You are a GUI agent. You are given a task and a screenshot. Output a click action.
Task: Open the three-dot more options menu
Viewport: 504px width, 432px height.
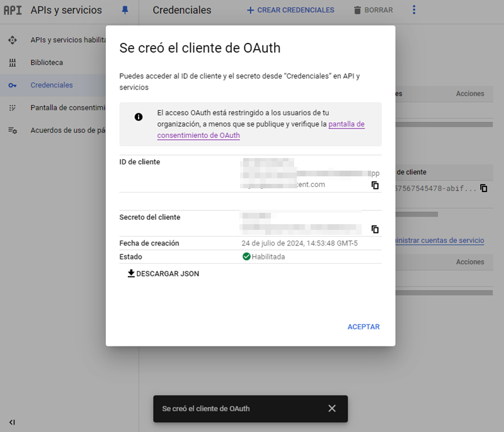point(414,10)
